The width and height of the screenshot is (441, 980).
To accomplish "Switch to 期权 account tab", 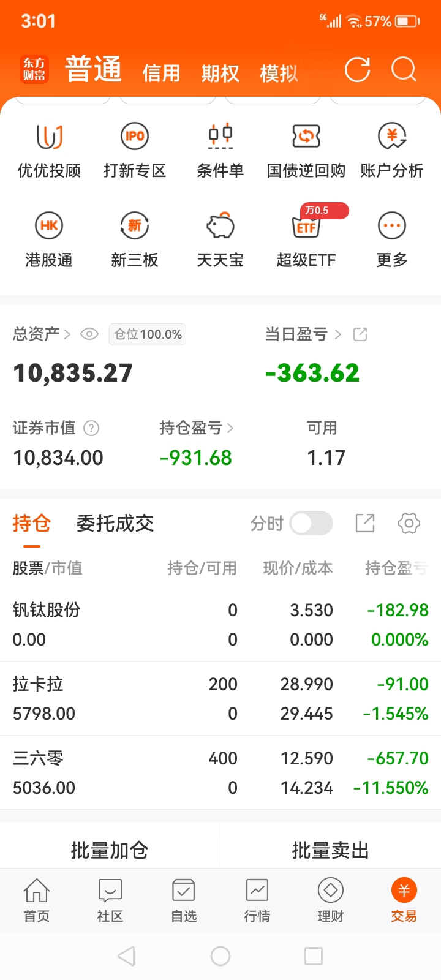I will tap(220, 73).
